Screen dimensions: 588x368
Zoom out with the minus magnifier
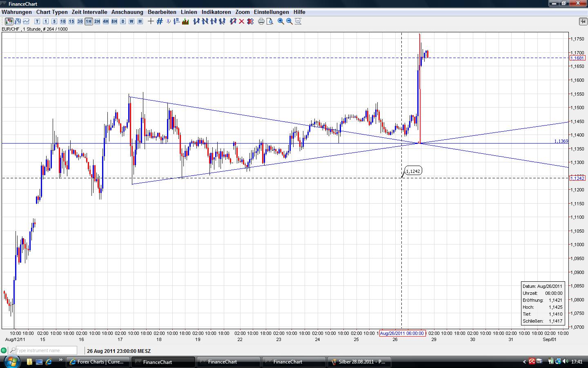(290, 21)
